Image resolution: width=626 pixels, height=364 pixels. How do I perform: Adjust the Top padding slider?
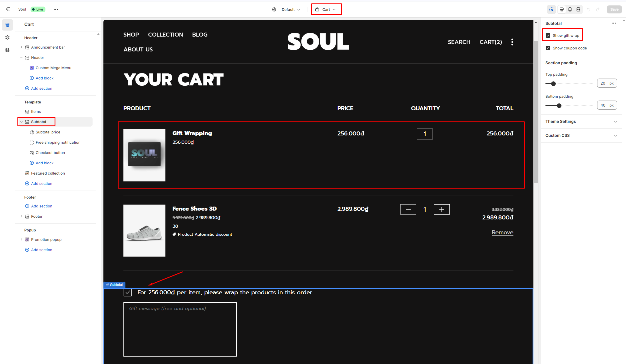point(553,84)
